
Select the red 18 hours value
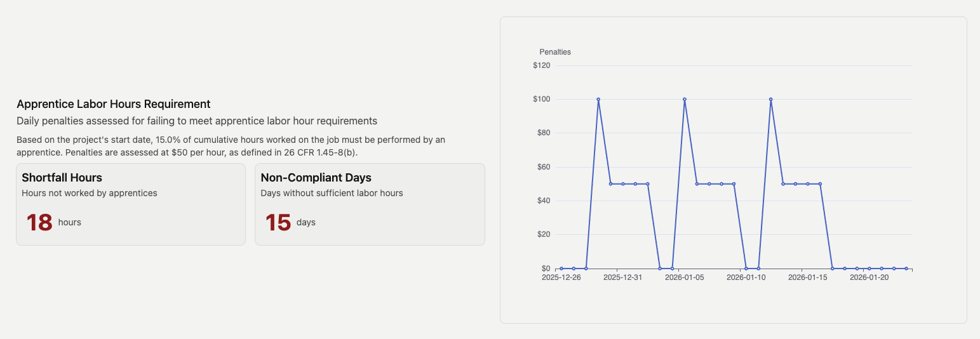39,223
